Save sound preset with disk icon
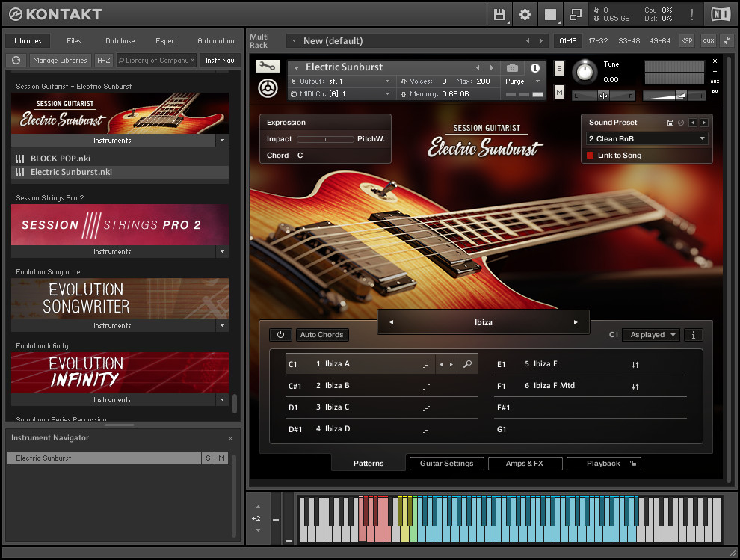 tap(670, 123)
